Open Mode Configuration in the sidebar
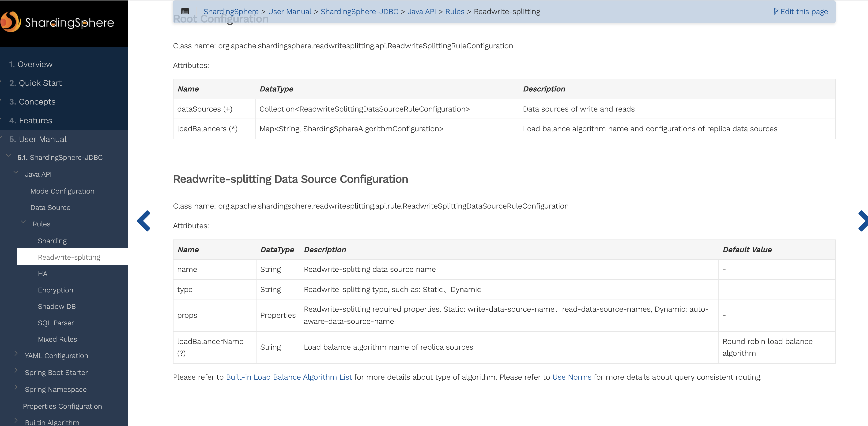This screenshot has height=426, width=868. click(x=62, y=191)
